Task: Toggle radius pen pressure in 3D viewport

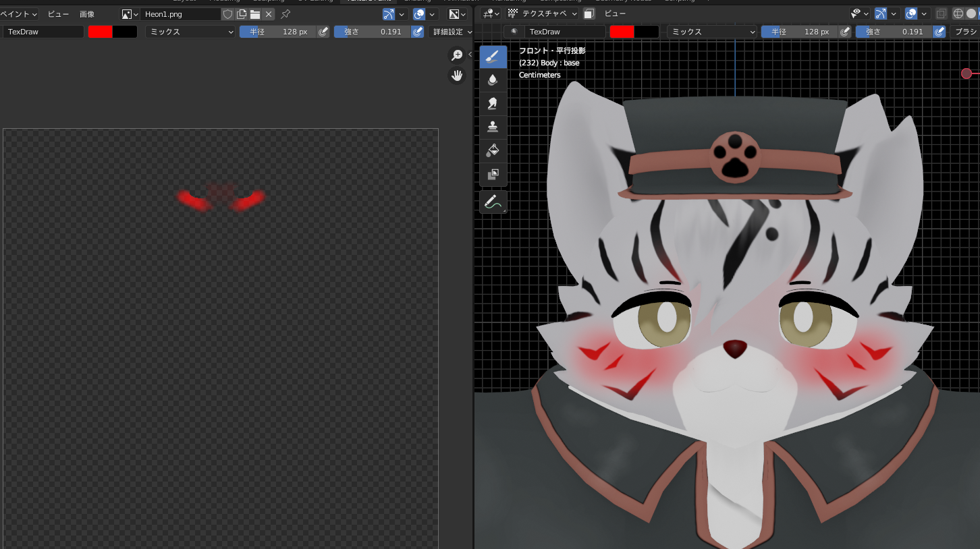Action: click(x=845, y=32)
